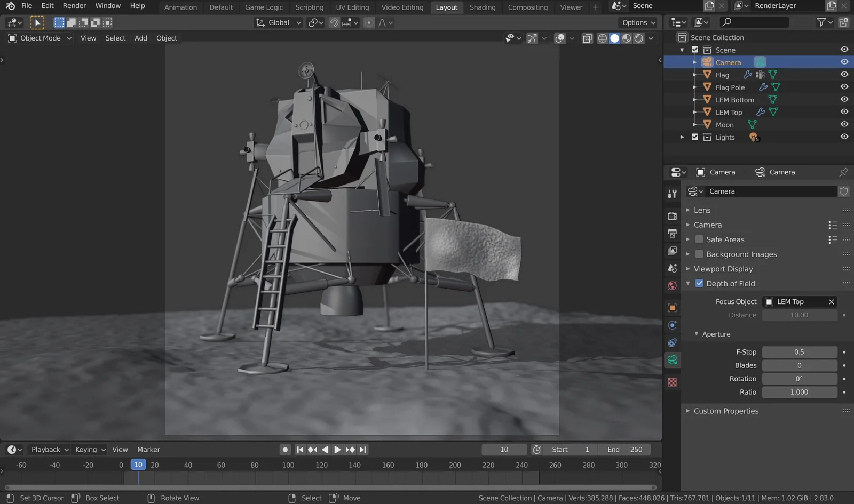854x504 pixels.
Task: Jump to the last frame of the timeline
Action: click(x=363, y=450)
